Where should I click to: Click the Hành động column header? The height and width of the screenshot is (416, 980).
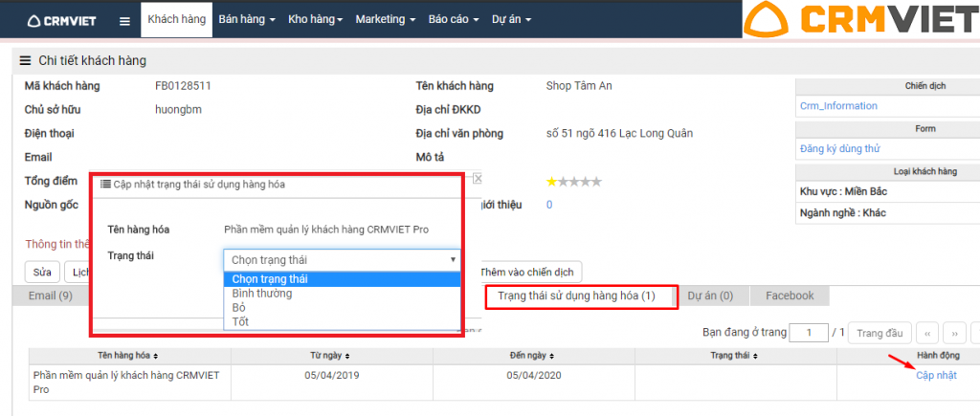pos(936,356)
